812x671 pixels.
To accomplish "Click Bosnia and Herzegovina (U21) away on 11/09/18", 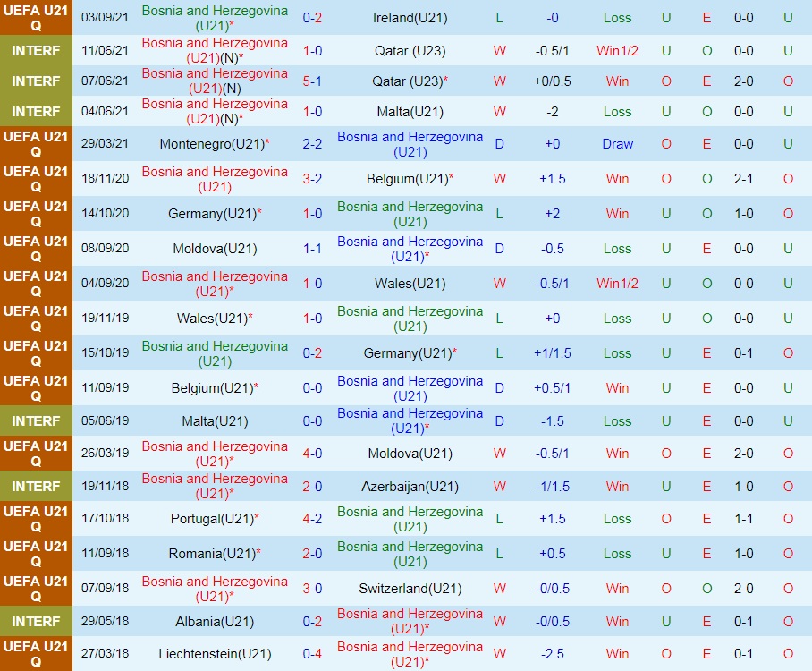I will [x=410, y=554].
